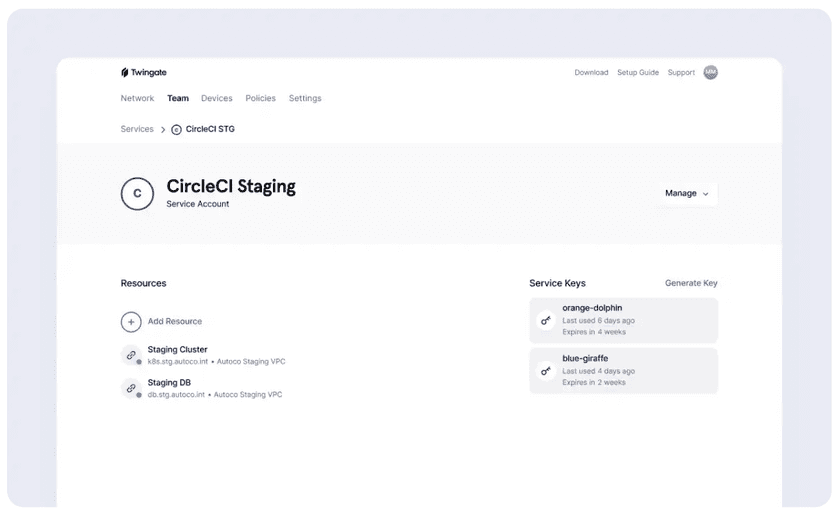Click the blue-giraffe key icon

(546, 371)
